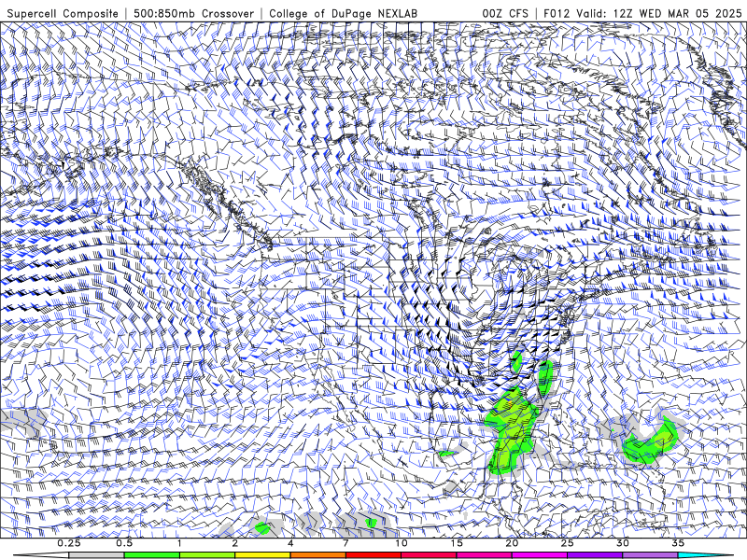Select the hot pink 15–20 legend swatch
This screenshot has height=560, width=747.
(x=484, y=555)
